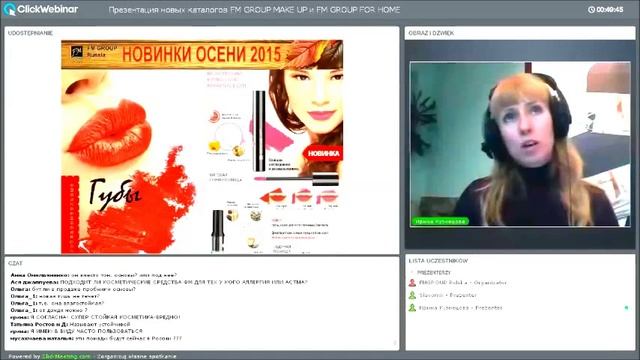The height and width of the screenshot is (360, 640).
Task: Click the chat message from Ольга without the _1 suffix
Action: (x=73, y=289)
